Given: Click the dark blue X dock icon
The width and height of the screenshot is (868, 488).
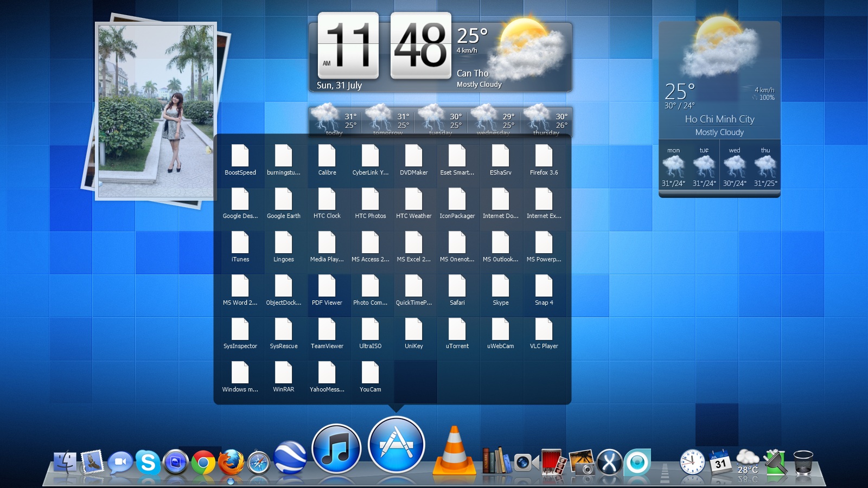Looking at the screenshot, I should pyautogui.click(x=609, y=463).
